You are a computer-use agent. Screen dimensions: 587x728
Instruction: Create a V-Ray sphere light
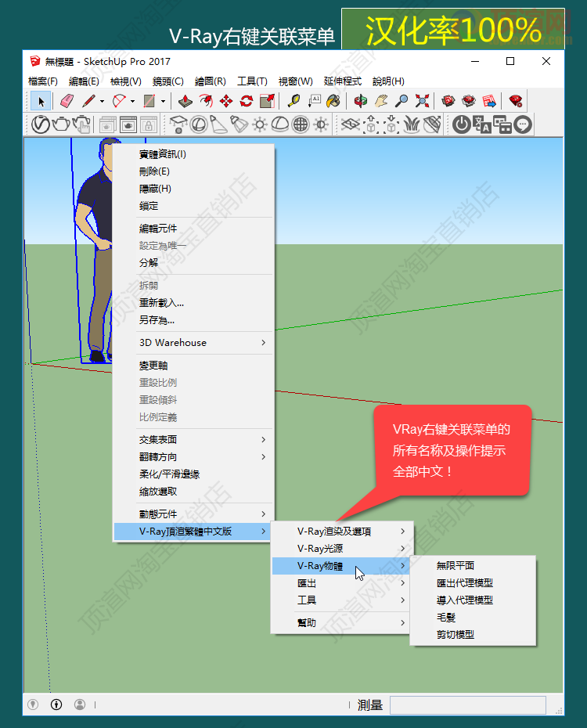199,125
